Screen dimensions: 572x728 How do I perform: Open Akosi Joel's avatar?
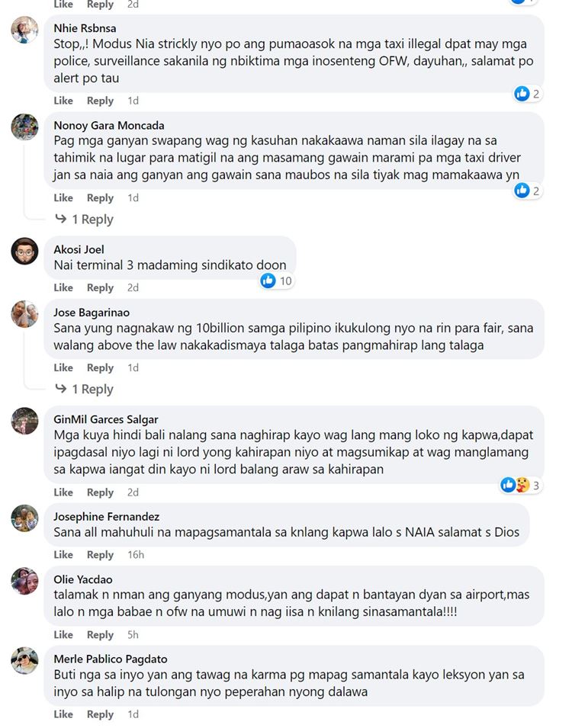(x=24, y=251)
